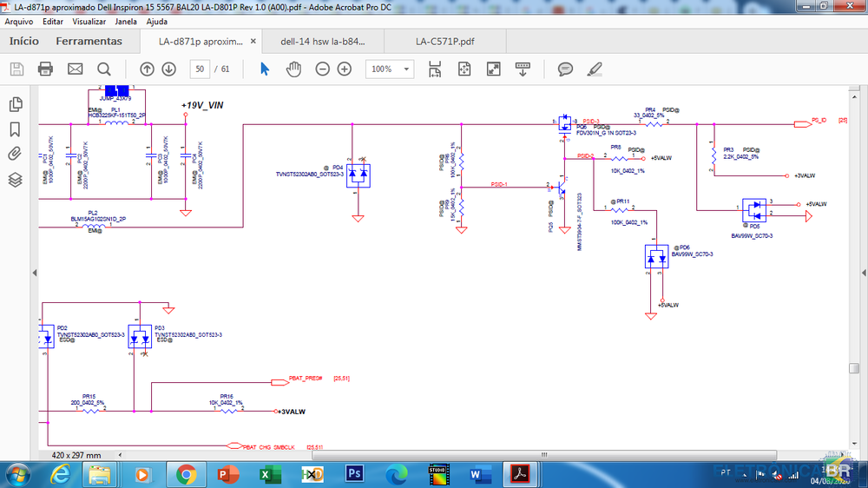Send file by email envelope icon

click(76, 69)
